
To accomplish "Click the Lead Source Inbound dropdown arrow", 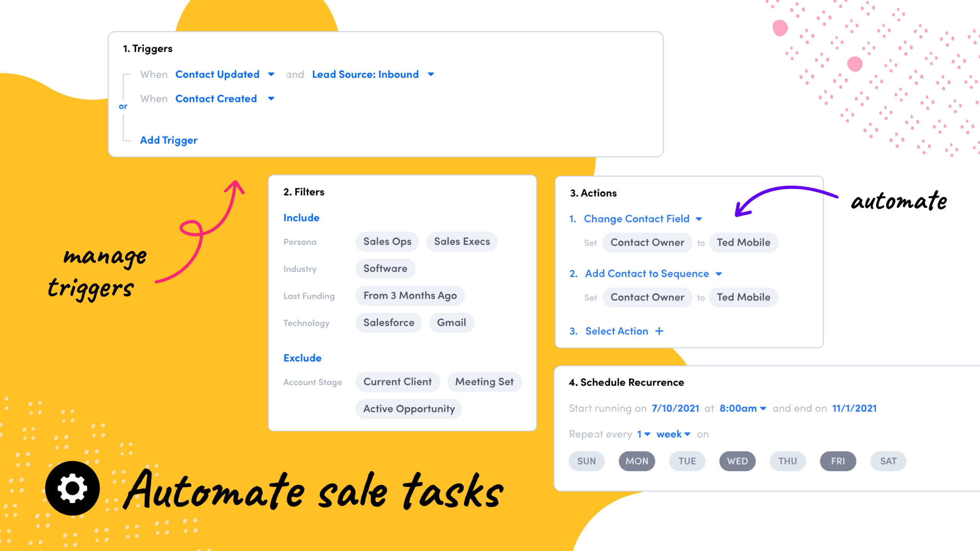I will point(432,74).
